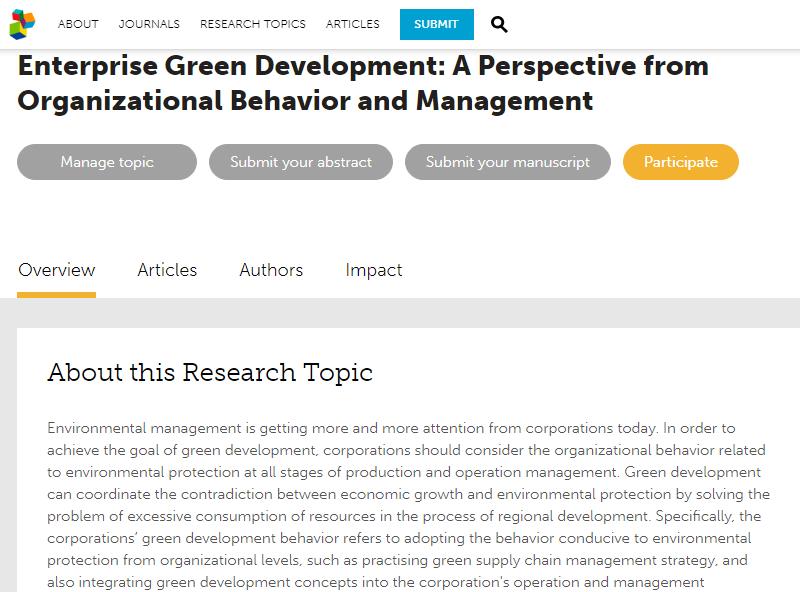Viewport: 800px width, 592px height.
Task: Click the Frontiers colorful cube logo
Action: point(22,24)
